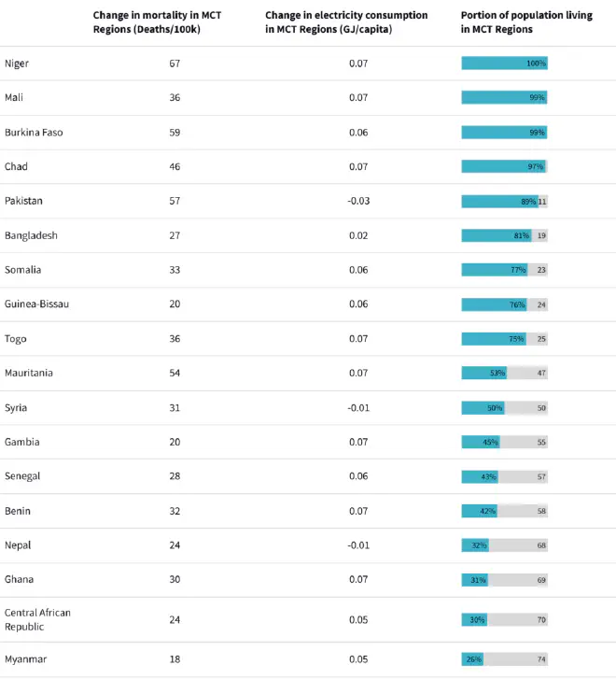This screenshot has height=679, width=616.
Task: Click Togo's 75% blue bar
Action: point(494,339)
